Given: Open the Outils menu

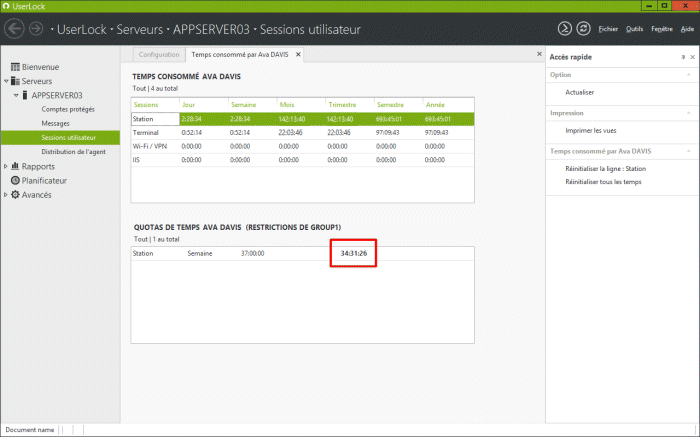Looking at the screenshot, I should click(634, 29).
